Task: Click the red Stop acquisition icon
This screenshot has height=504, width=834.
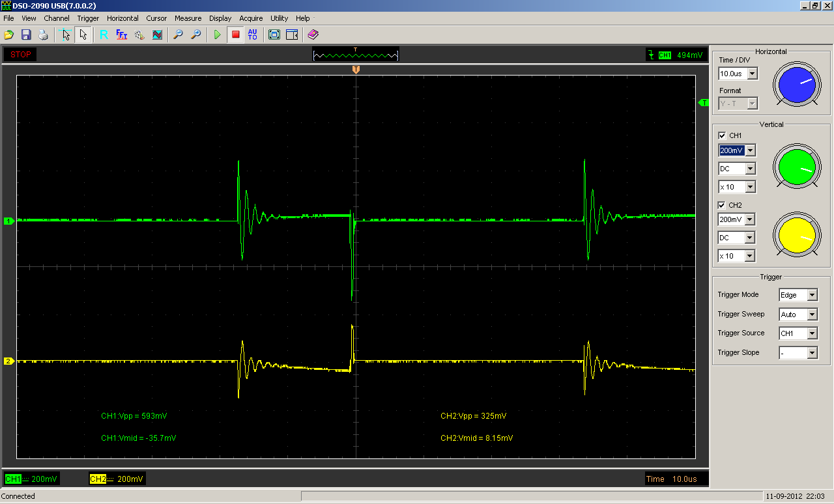Action: [236, 35]
